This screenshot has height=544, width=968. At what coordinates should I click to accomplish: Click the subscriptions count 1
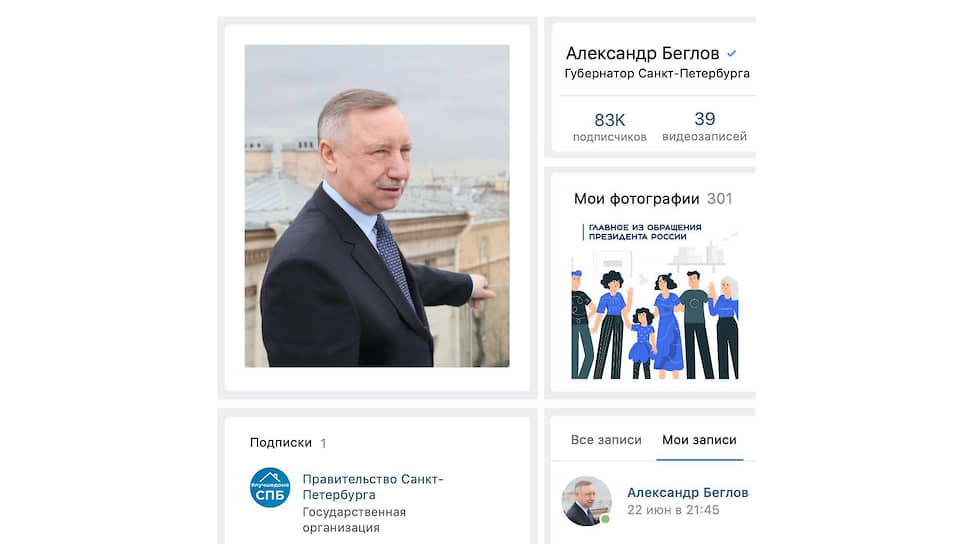pos(323,443)
